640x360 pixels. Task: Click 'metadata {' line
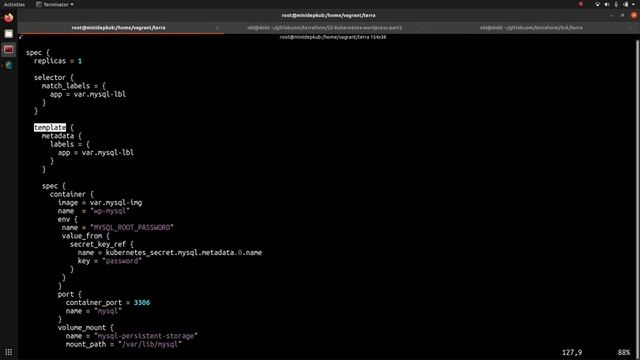click(x=62, y=136)
